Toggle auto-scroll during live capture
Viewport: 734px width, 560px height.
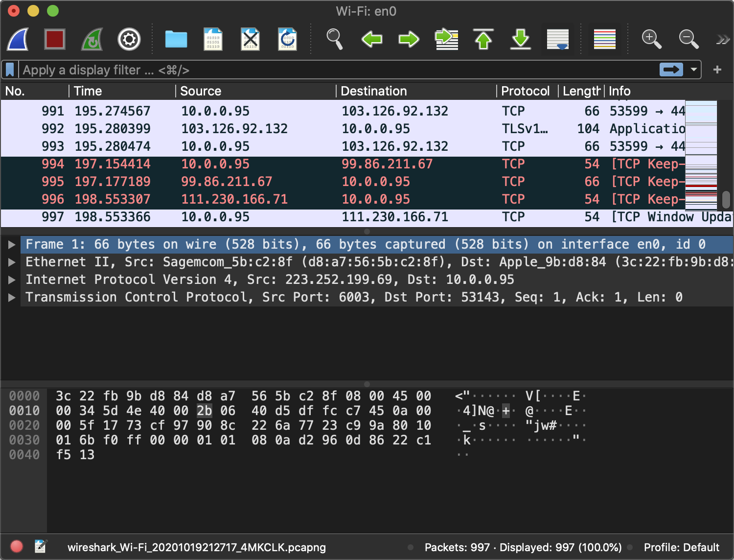click(558, 39)
